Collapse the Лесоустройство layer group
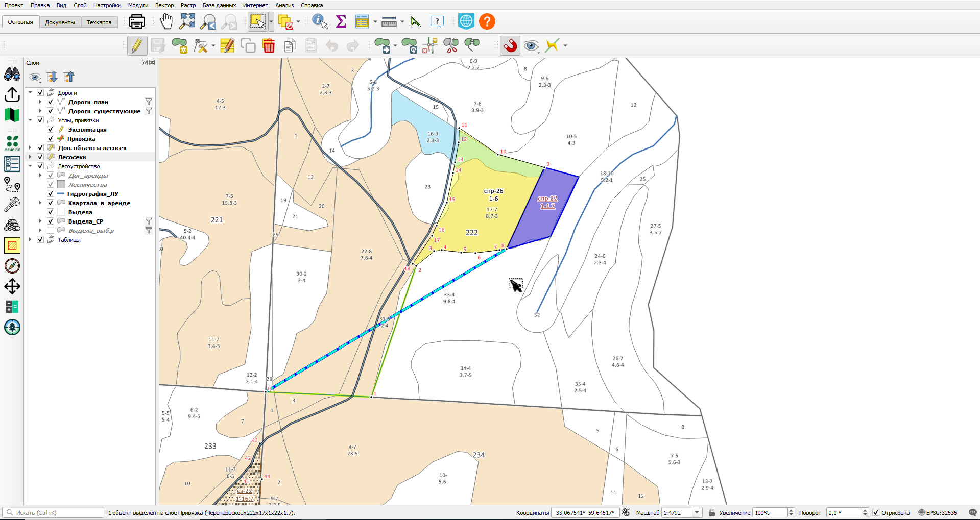 [30, 166]
